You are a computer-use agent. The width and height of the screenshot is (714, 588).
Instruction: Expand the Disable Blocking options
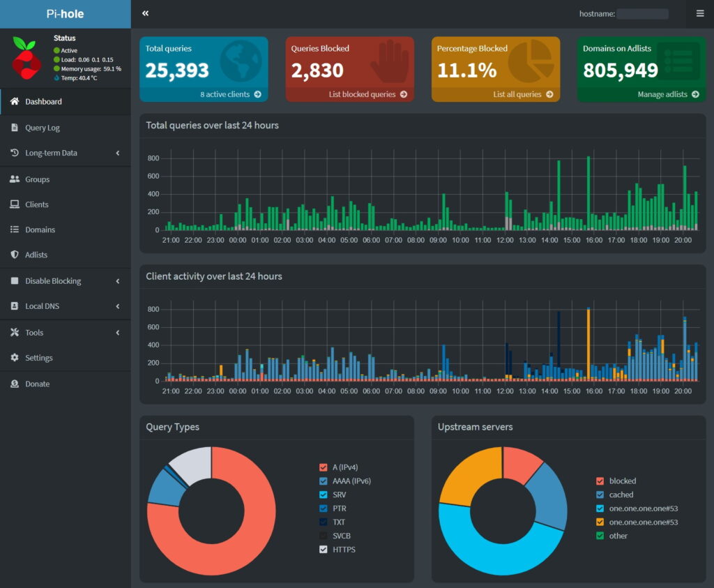(53, 281)
